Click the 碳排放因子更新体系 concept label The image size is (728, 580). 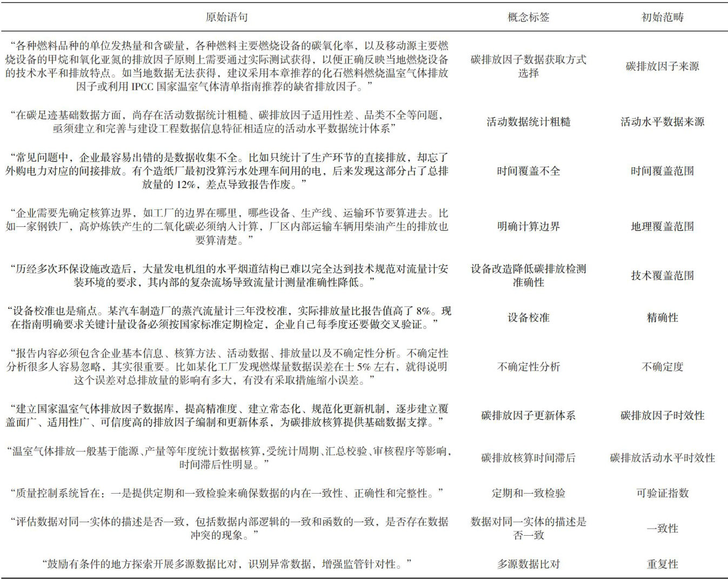528,416
